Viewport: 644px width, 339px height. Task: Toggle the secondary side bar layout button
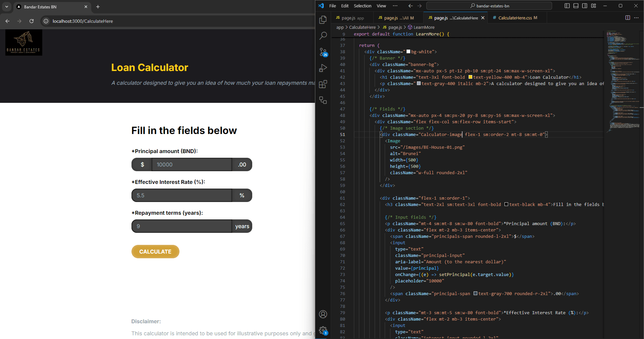click(x=585, y=6)
